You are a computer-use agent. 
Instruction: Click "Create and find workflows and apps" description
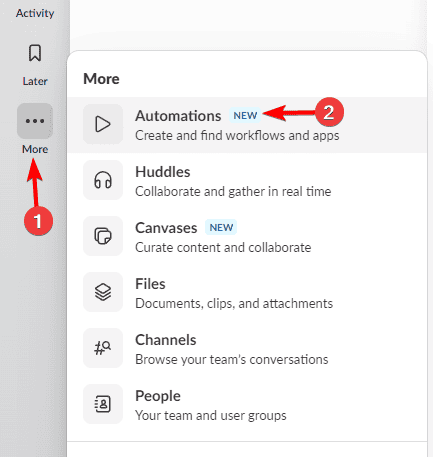click(237, 136)
